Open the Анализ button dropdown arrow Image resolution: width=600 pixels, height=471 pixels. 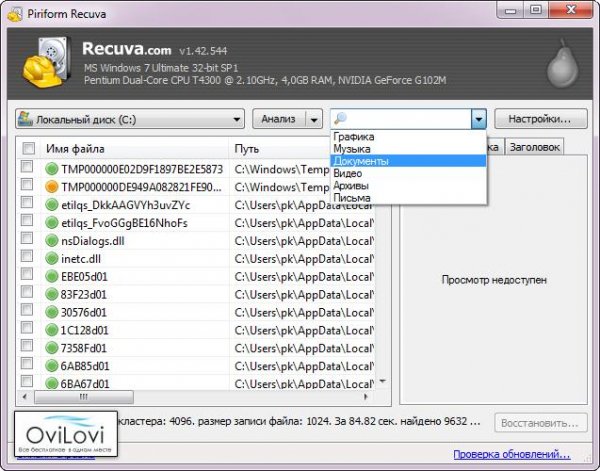tap(314, 119)
